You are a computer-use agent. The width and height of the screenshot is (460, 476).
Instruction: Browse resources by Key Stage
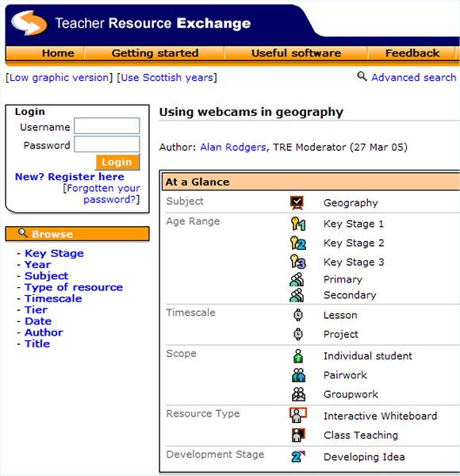[54, 253]
